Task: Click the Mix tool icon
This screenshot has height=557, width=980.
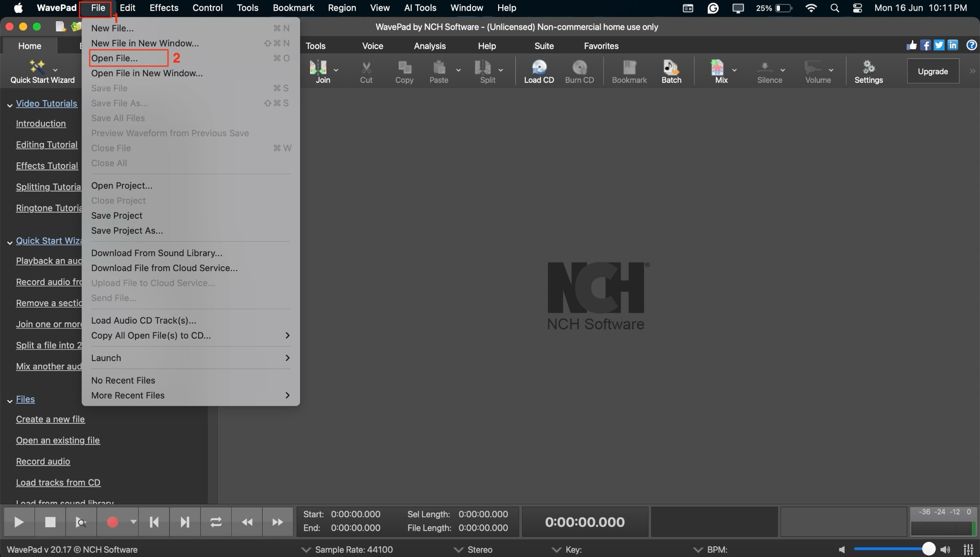Action: point(717,68)
